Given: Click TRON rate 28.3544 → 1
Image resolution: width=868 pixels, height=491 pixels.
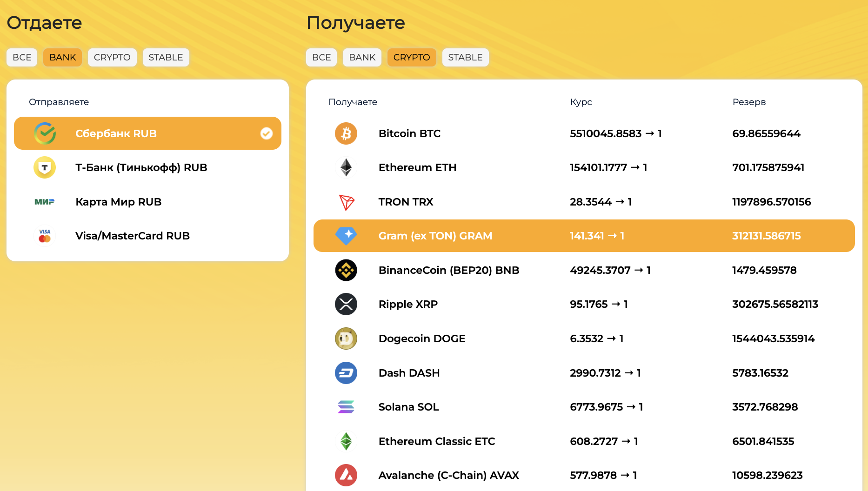Looking at the screenshot, I should click(x=601, y=202).
